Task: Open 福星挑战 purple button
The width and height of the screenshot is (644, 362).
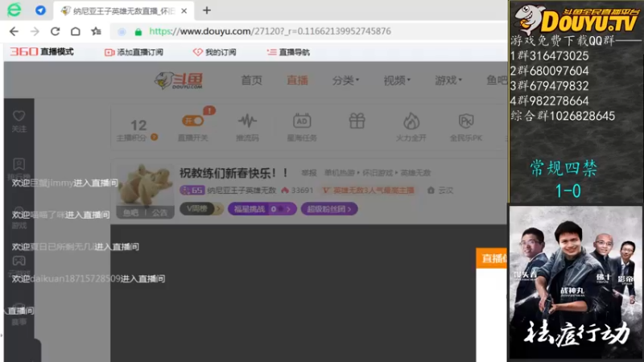Action: pyautogui.click(x=262, y=209)
